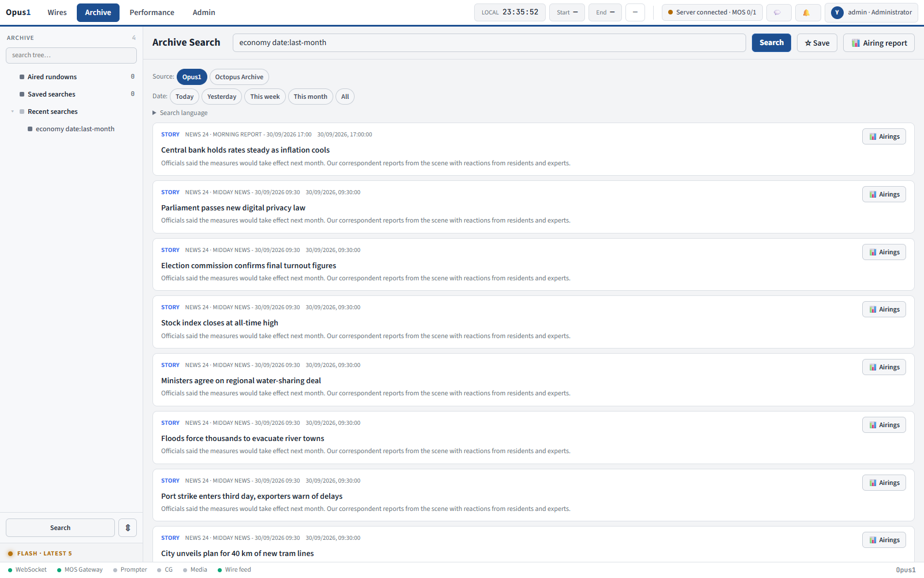Click the sidebar expand/collapse arrows icon
Image resolution: width=924 pixels, height=578 pixels.
coord(128,528)
